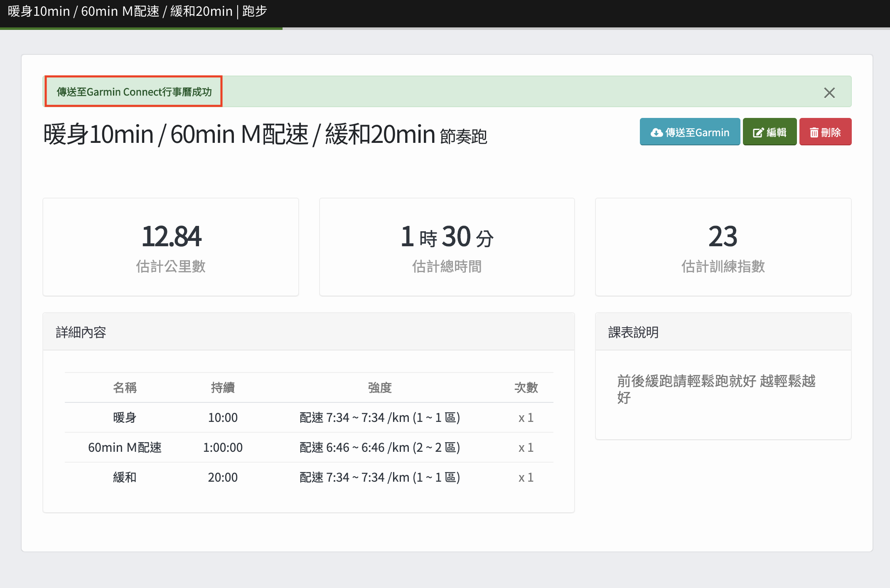Click the success message text 傳送至Garmin Connect行事曆成功
The width and height of the screenshot is (890, 588).
pyautogui.click(x=134, y=92)
